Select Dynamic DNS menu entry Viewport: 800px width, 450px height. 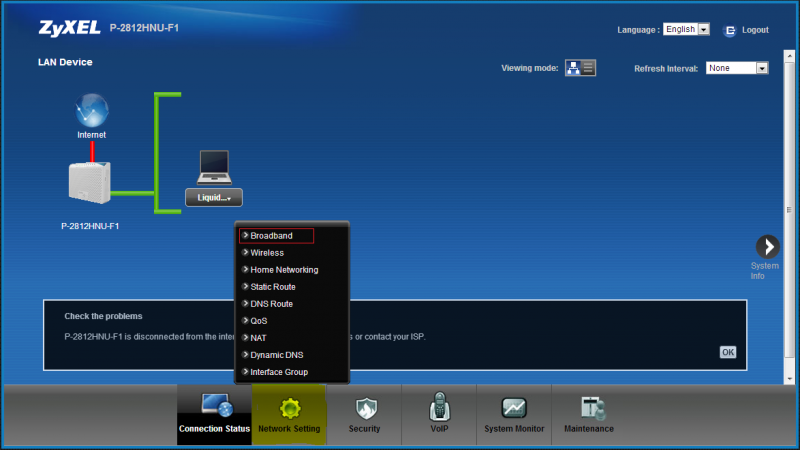click(x=277, y=355)
